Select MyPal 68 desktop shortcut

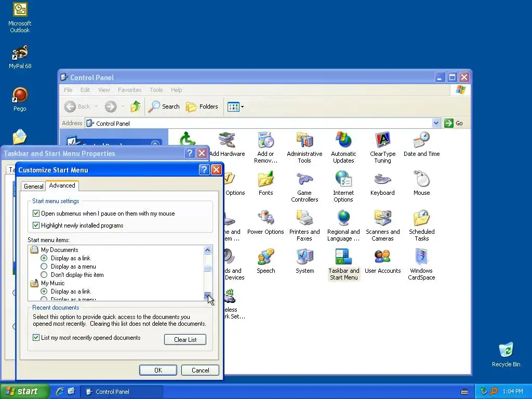[20, 57]
